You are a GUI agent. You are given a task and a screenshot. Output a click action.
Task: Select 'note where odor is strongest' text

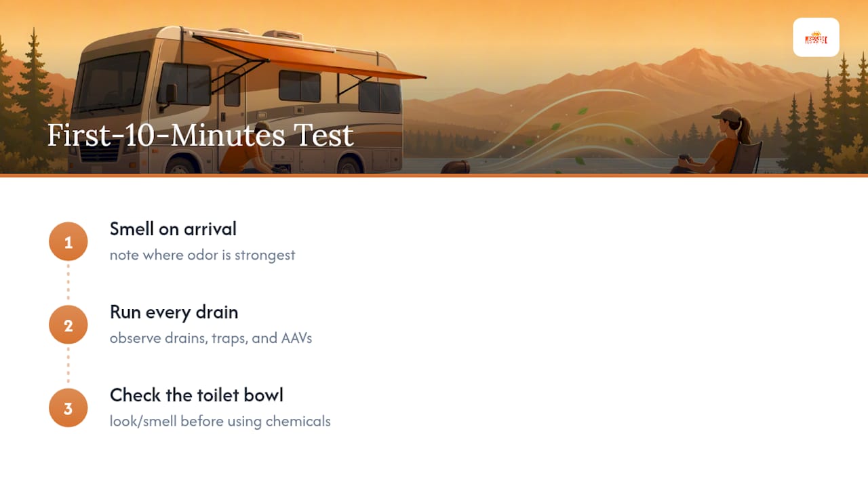tap(203, 256)
